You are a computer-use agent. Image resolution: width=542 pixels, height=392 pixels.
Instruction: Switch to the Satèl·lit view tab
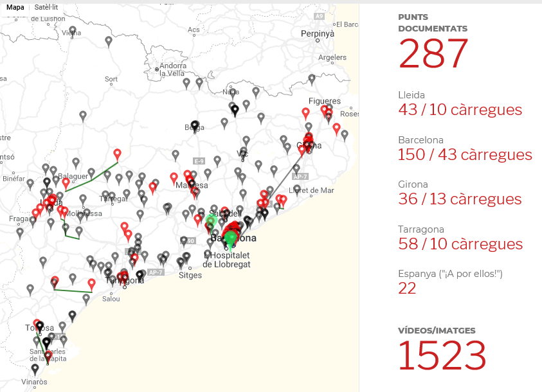click(46, 7)
